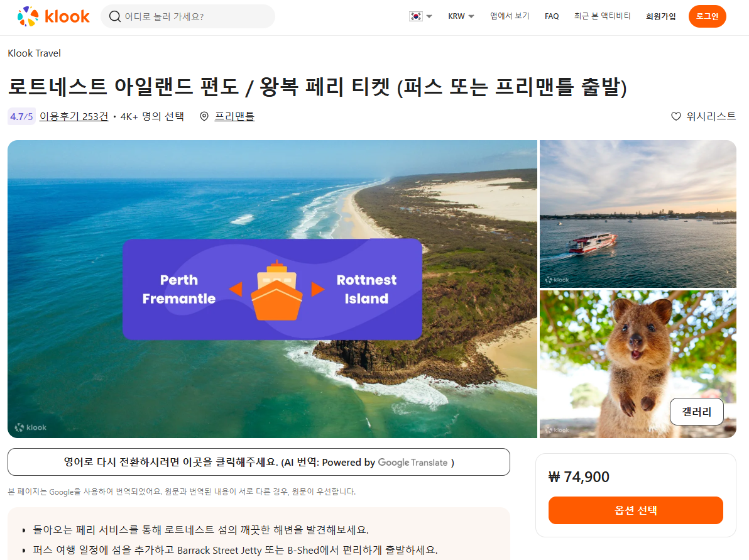Follow the 프리맨틀 location link
Screen dimensions: 749x560
pyautogui.click(x=234, y=116)
